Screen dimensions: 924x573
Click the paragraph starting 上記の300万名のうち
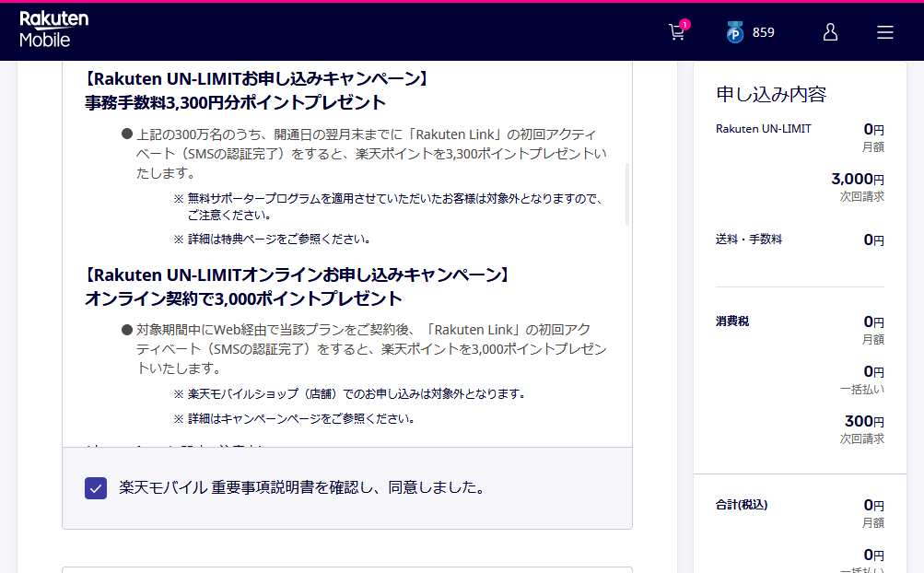tap(371, 154)
